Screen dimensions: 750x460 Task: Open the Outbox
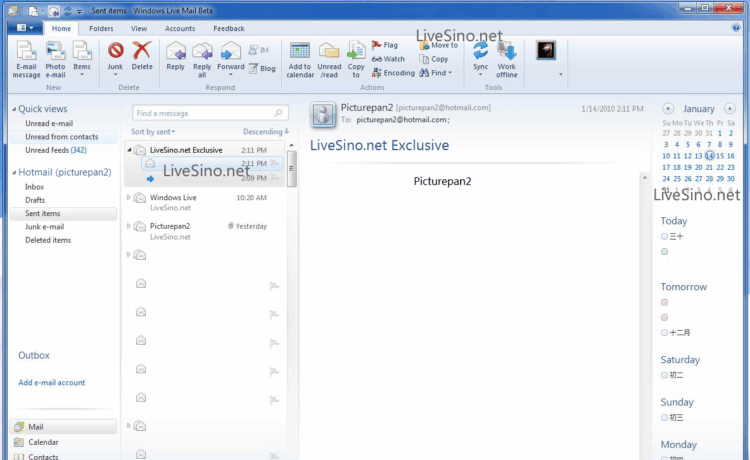coord(34,355)
